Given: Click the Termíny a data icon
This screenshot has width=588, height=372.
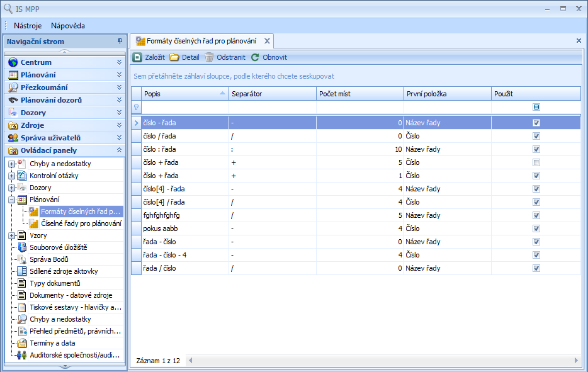Looking at the screenshot, I should 23,343.
